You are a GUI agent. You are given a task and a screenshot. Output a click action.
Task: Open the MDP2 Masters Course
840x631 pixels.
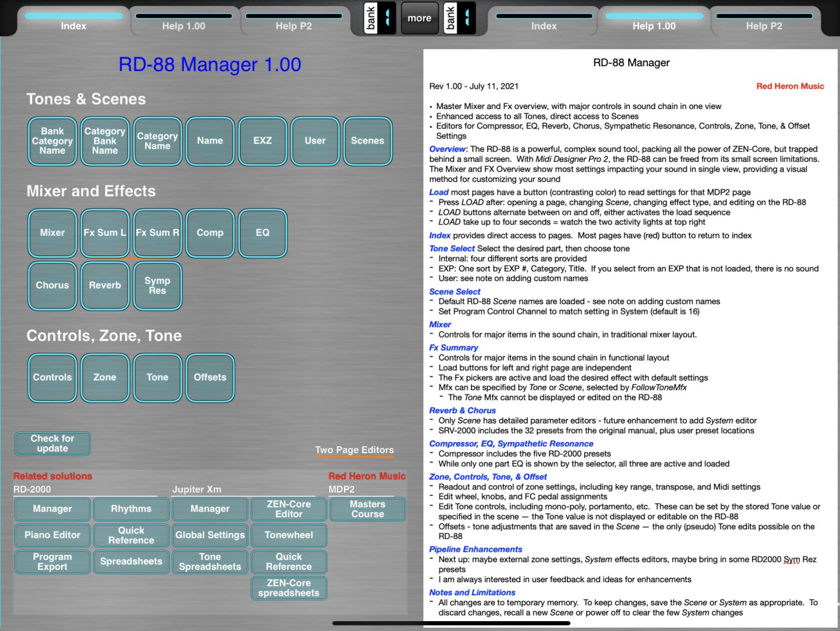click(x=367, y=509)
